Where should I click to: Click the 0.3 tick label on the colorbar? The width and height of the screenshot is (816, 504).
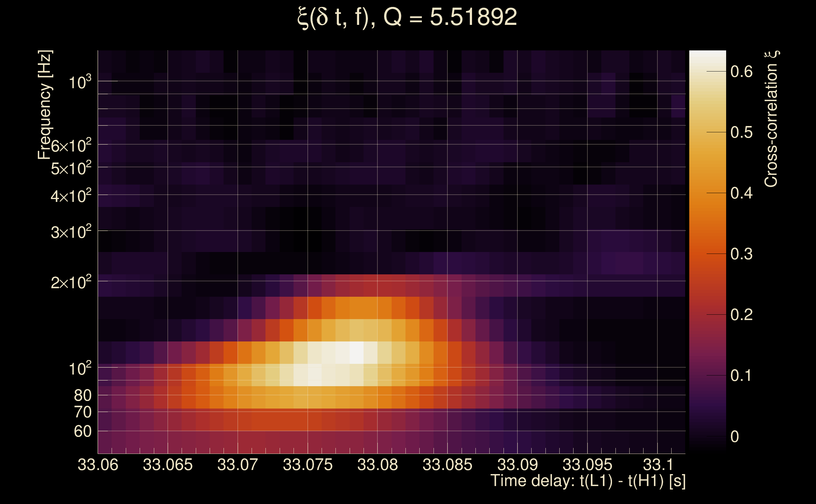741,254
